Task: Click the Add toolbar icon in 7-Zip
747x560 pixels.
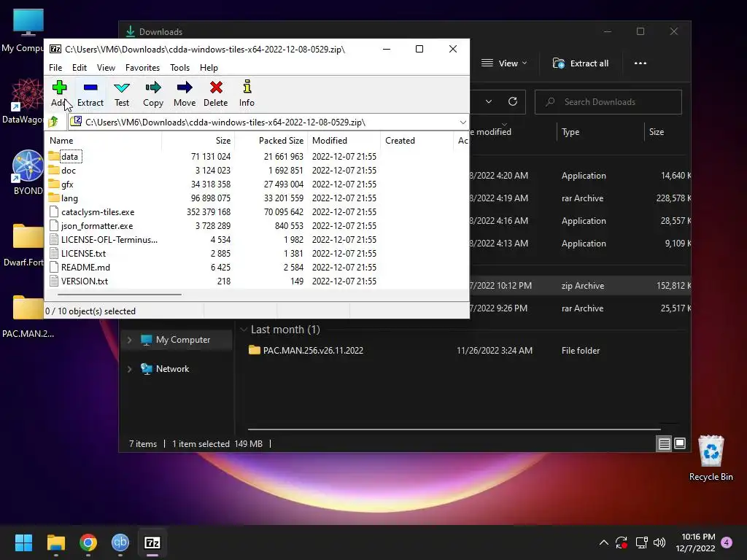Action: (x=60, y=93)
